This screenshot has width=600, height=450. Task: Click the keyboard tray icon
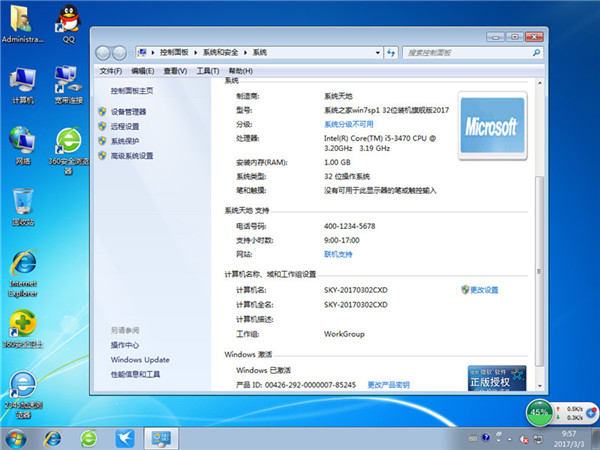click(x=473, y=438)
